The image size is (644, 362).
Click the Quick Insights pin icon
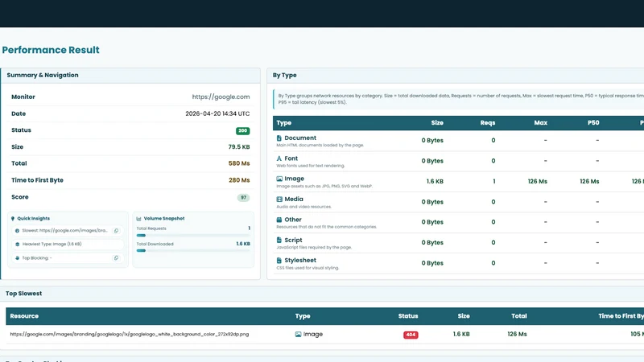click(x=13, y=219)
